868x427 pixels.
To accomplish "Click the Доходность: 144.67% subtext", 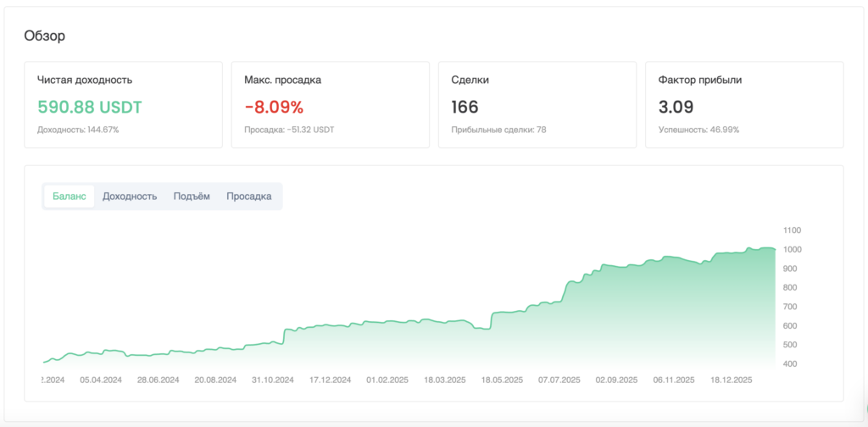I will tap(78, 130).
